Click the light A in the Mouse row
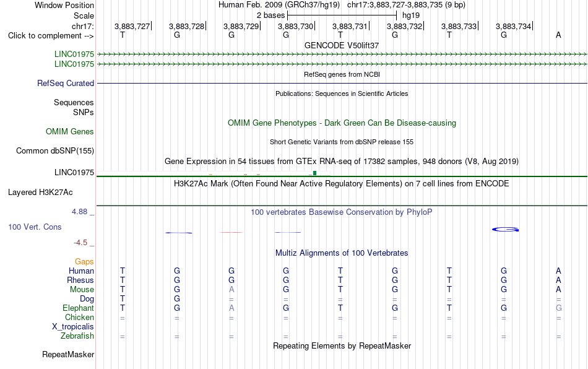This screenshot has width=588, height=369. [x=231, y=290]
